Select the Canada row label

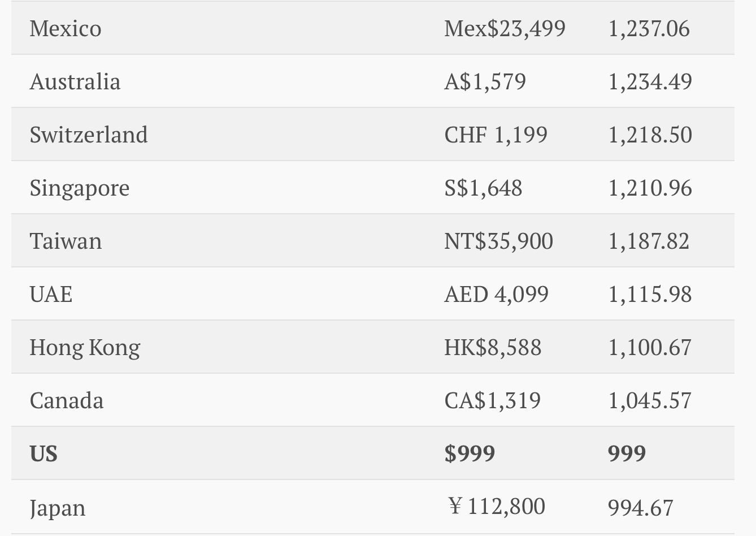click(x=67, y=400)
